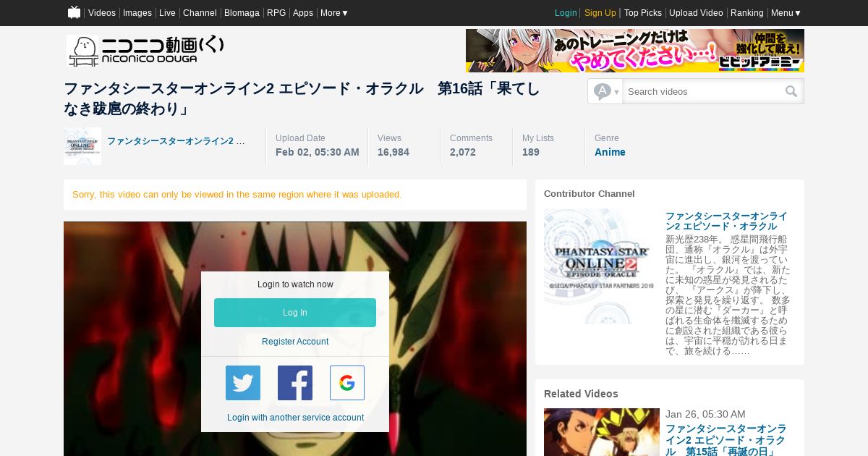Click the Contributor Channel heading
868x456 pixels.
point(590,194)
